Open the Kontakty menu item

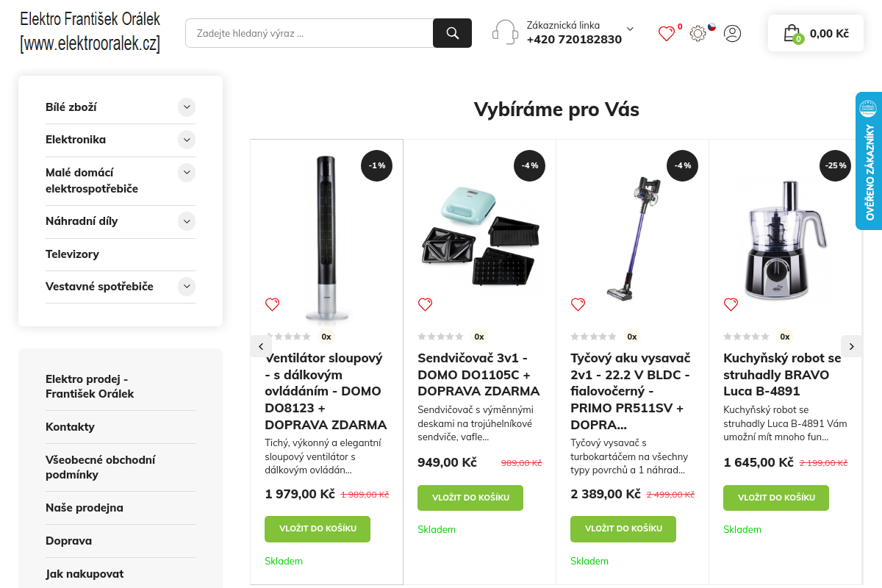click(x=70, y=427)
